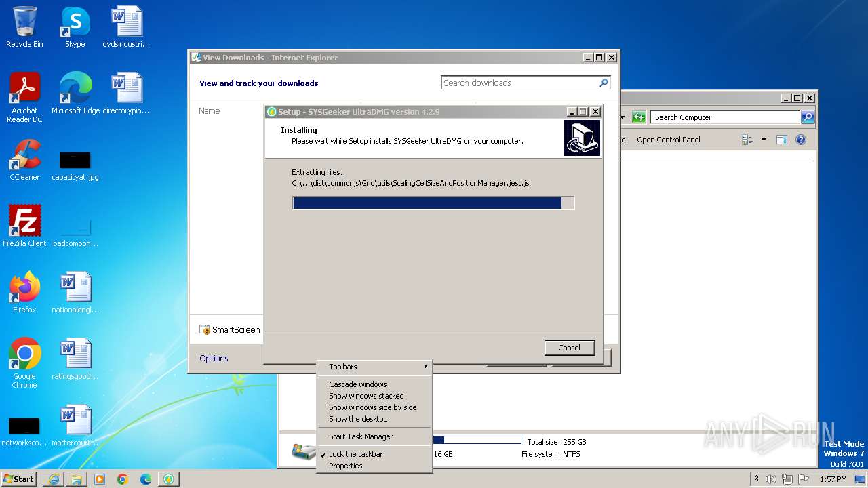Click Internet Explorer icon in taskbar
Screen dimensions: 868x488
[54, 479]
